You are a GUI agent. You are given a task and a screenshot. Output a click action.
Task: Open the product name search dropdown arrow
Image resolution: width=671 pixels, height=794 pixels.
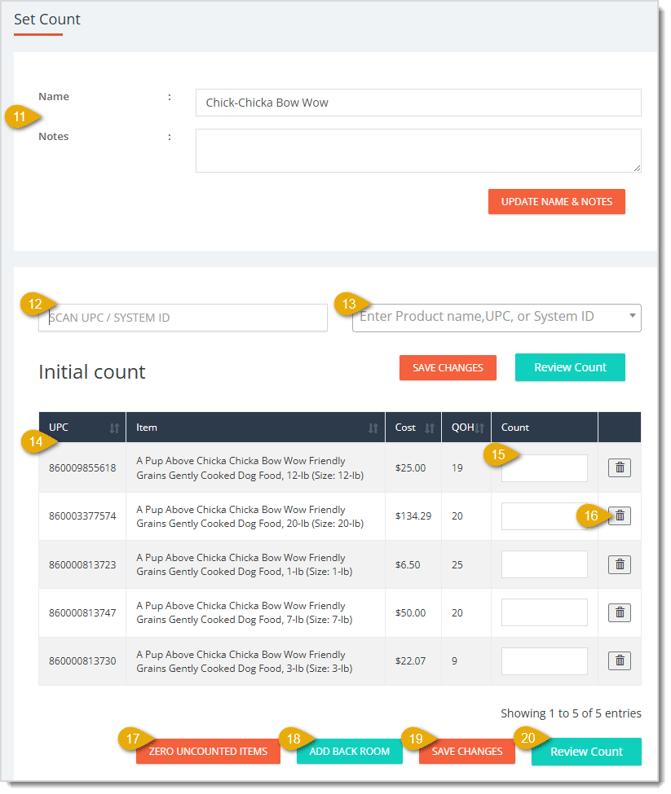(632, 315)
